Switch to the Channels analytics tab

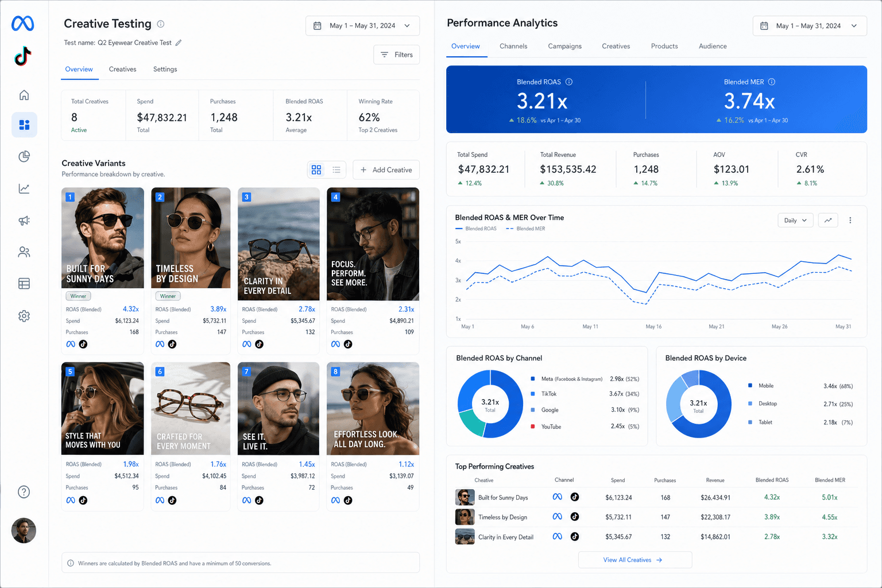pos(513,47)
